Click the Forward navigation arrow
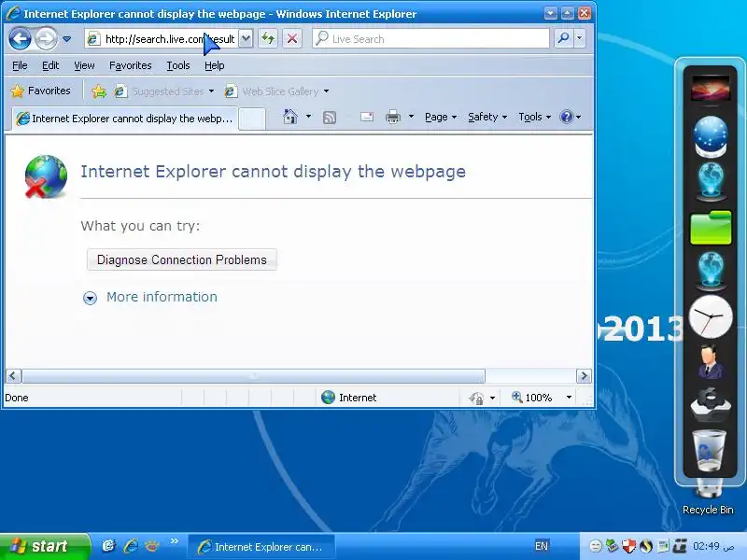 46,38
